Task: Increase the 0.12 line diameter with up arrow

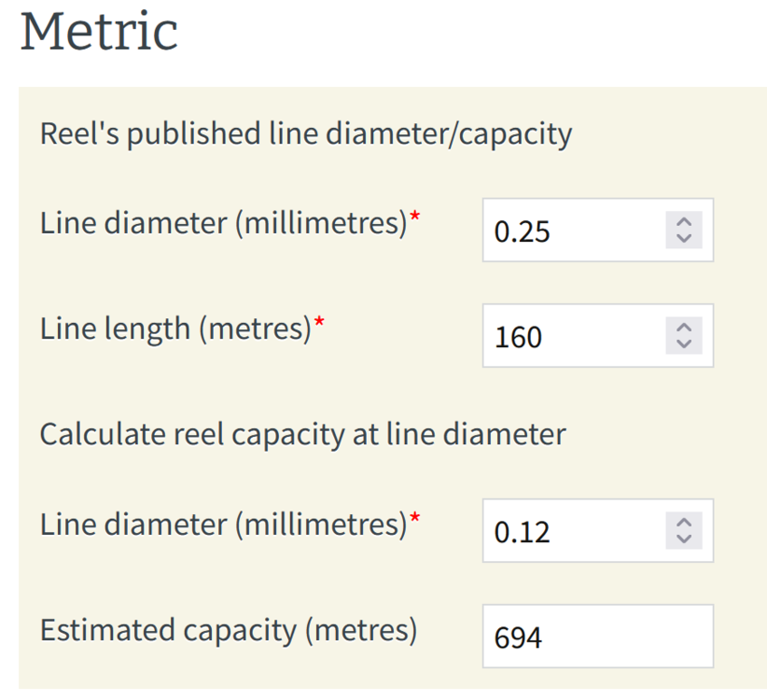Action: click(684, 523)
